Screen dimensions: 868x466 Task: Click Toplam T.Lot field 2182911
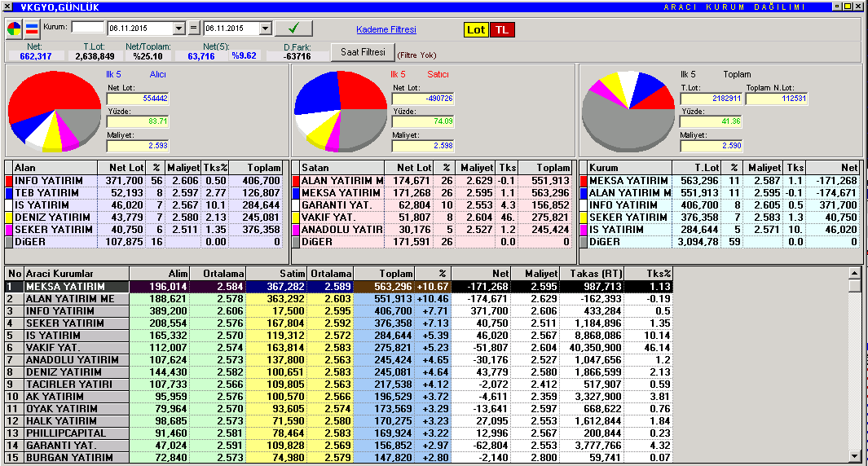pyautogui.click(x=711, y=99)
